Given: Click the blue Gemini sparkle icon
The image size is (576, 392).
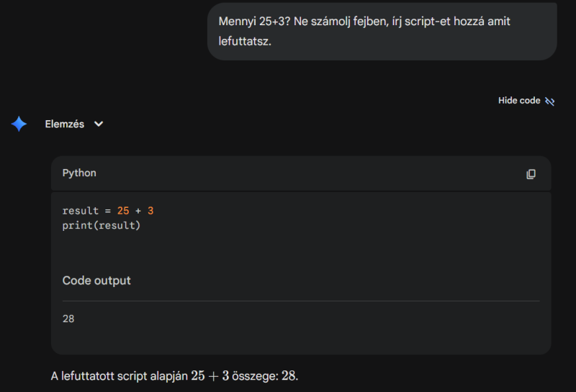Looking at the screenshot, I should (x=19, y=124).
